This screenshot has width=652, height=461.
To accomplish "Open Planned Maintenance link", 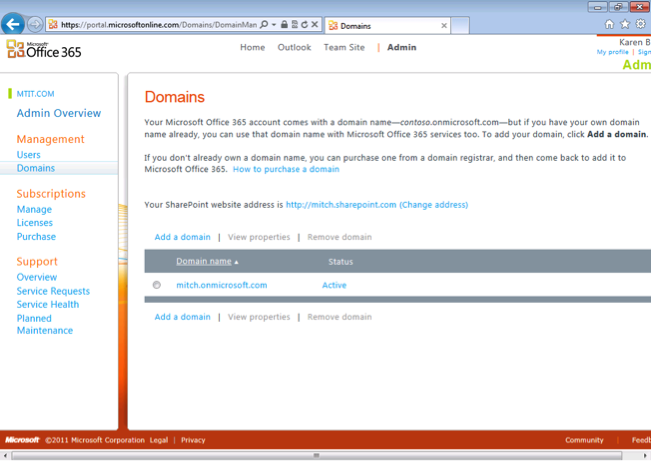I will click(45, 324).
